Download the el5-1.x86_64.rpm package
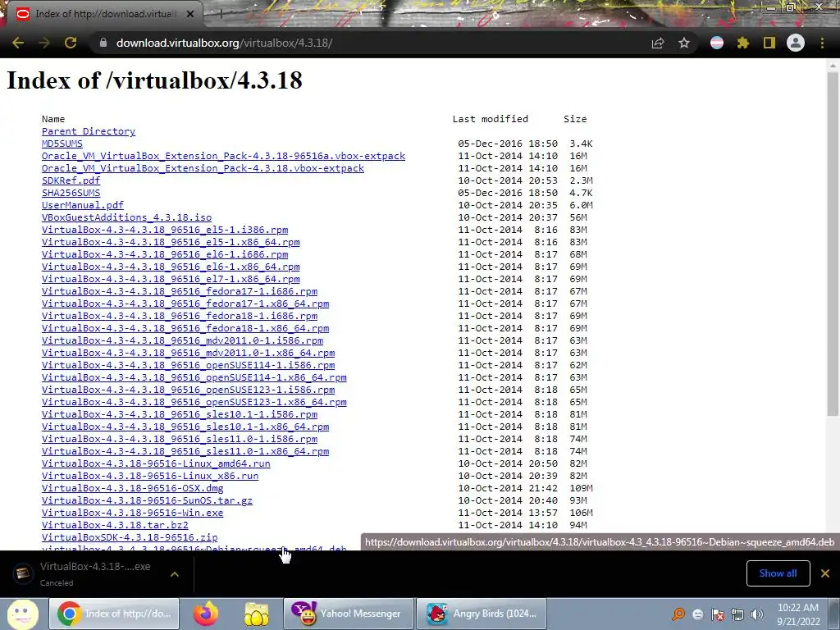 click(171, 242)
